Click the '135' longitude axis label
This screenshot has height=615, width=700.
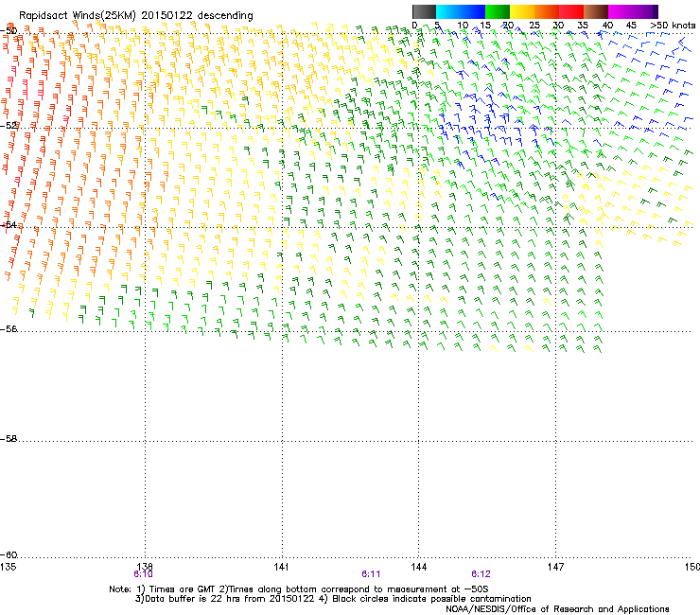click(x=8, y=567)
